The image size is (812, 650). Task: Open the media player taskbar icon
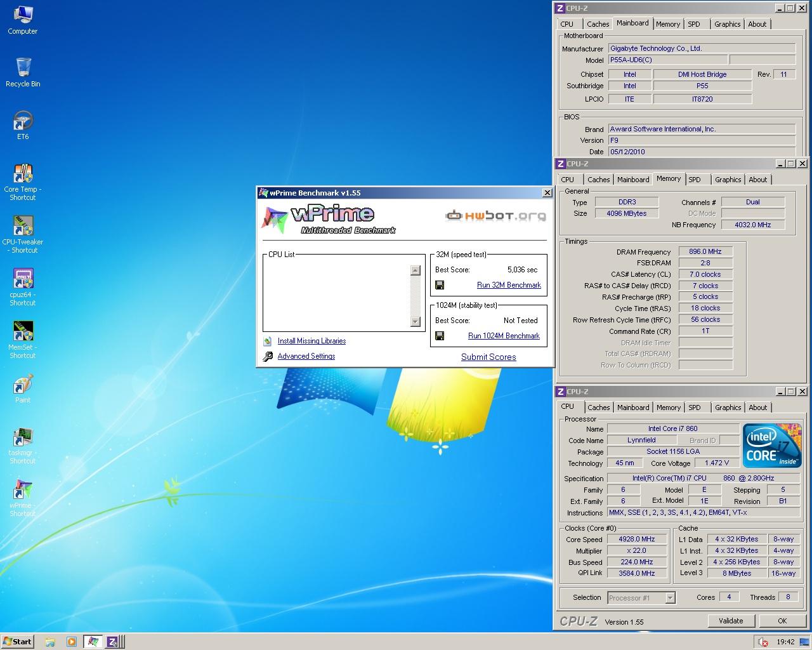click(71, 642)
